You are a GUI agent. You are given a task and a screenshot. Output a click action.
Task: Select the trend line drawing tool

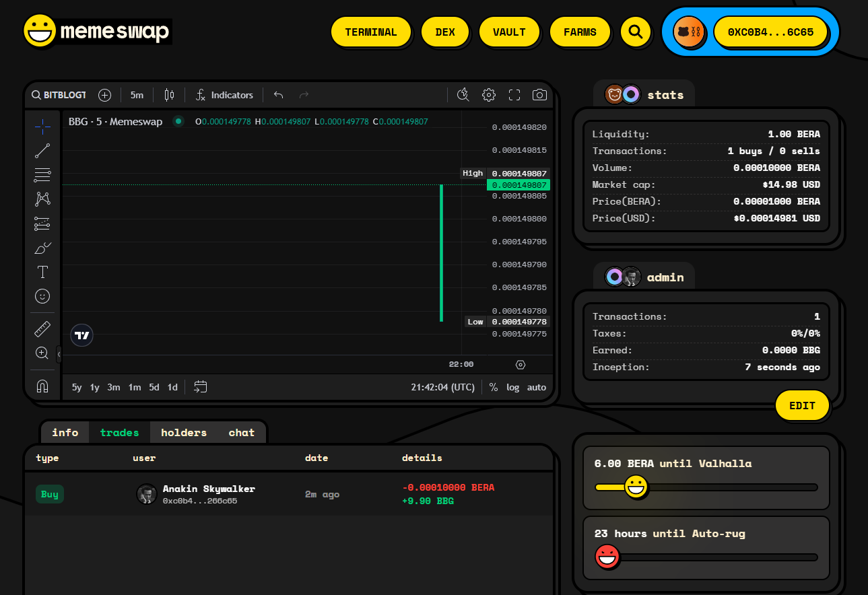point(42,151)
